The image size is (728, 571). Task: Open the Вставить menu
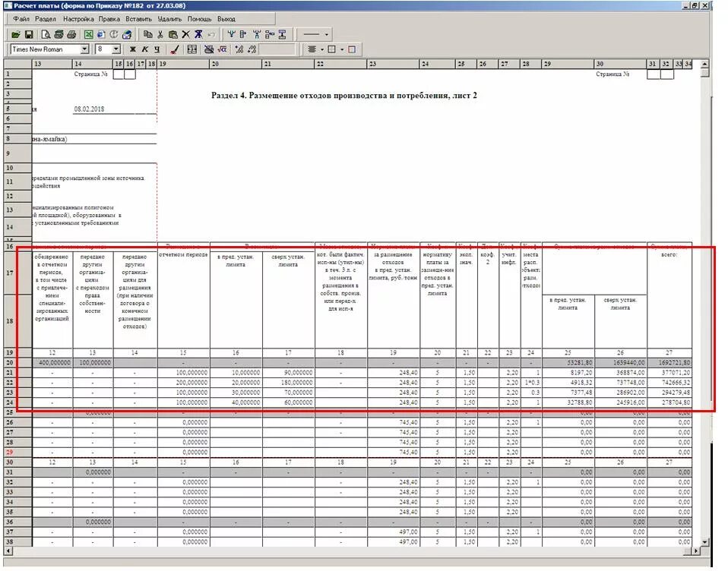click(x=138, y=19)
